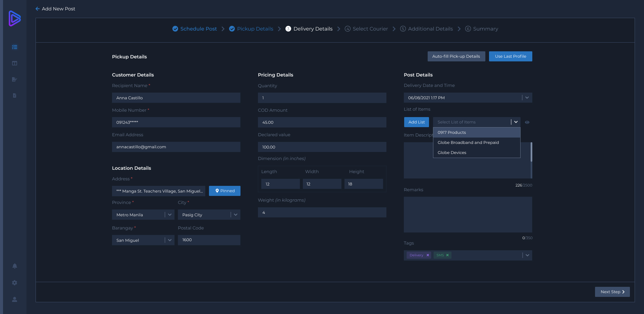This screenshot has height=314, width=644.
Task: Click the app logo in sidebar
Action: coord(14,18)
